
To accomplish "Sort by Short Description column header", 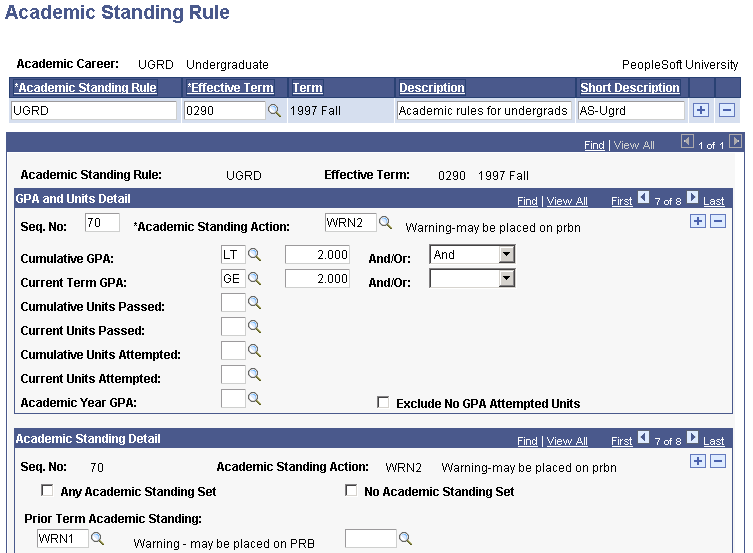I will pyautogui.click(x=630, y=88).
